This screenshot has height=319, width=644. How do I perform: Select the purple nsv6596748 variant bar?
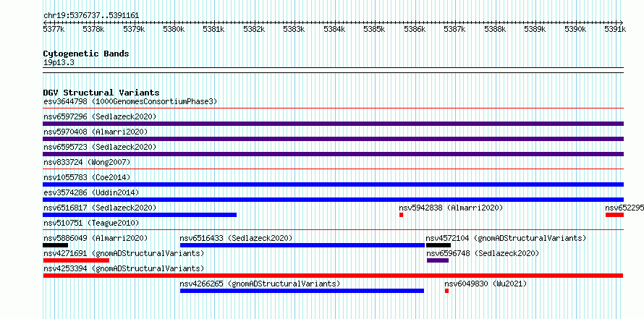pyautogui.click(x=438, y=260)
